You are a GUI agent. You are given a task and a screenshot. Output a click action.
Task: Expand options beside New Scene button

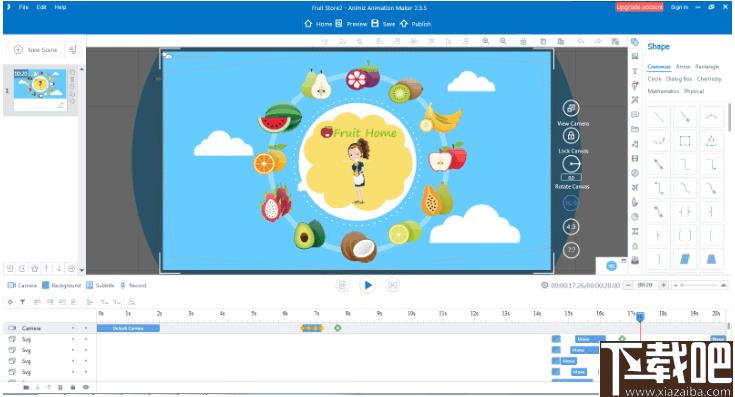click(73, 50)
